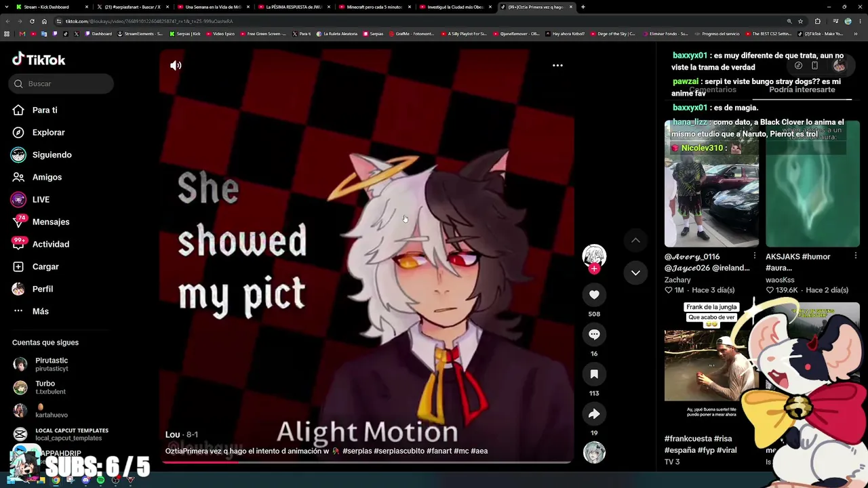Image resolution: width=868 pixels, height=488 pixels.
Task: Open options for the Zachary video card
Action: pyautogui.click(x=754, y=256)
